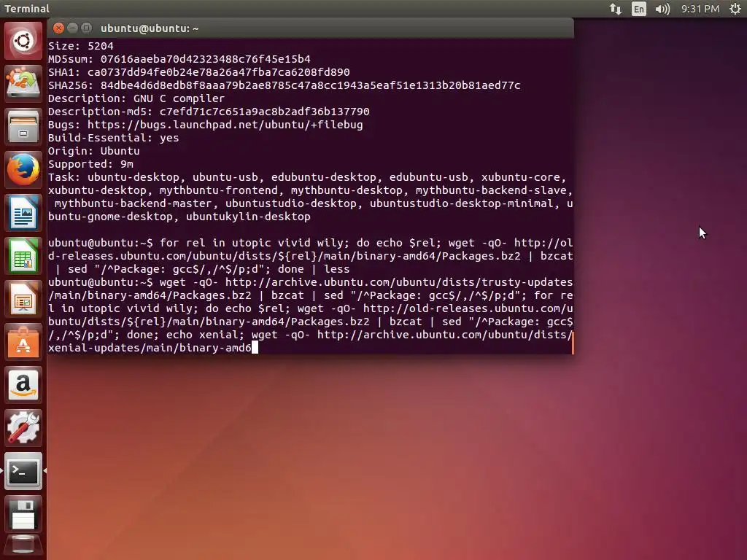The image size is (747, 560).
Task: Click the 'Build-Essential: yes' line
Action: point(113,138)
